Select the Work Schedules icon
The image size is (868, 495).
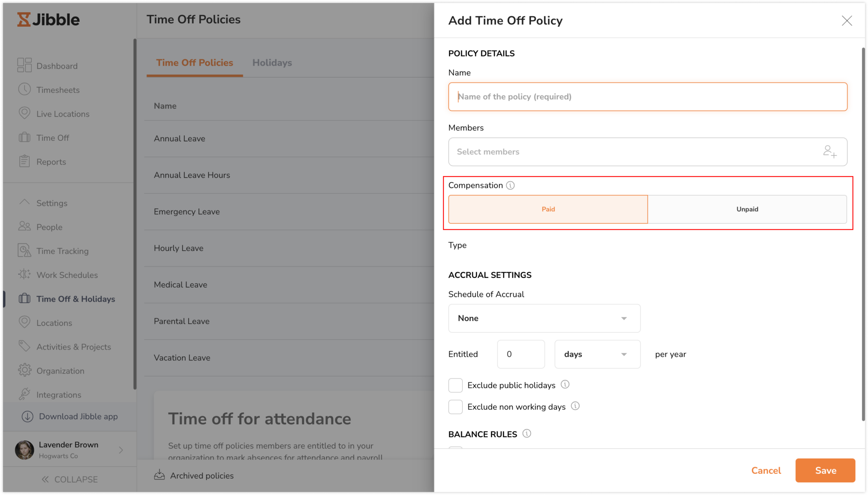24,275
